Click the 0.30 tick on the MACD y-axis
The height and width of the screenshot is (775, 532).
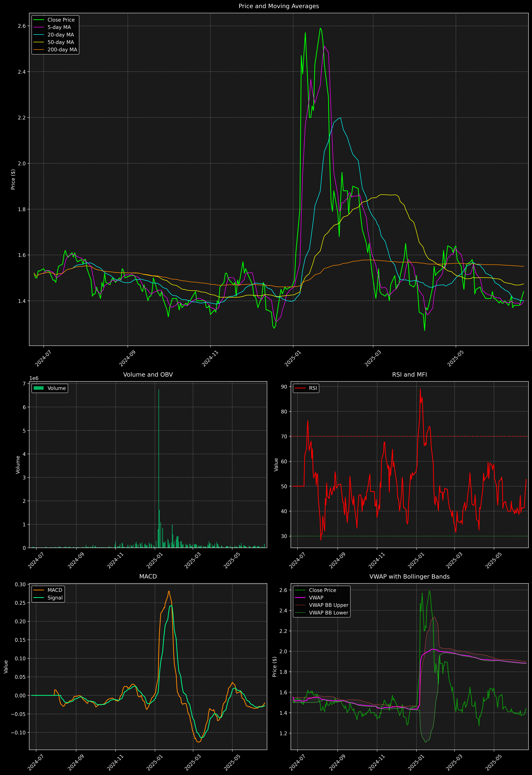tap(20, 585)
